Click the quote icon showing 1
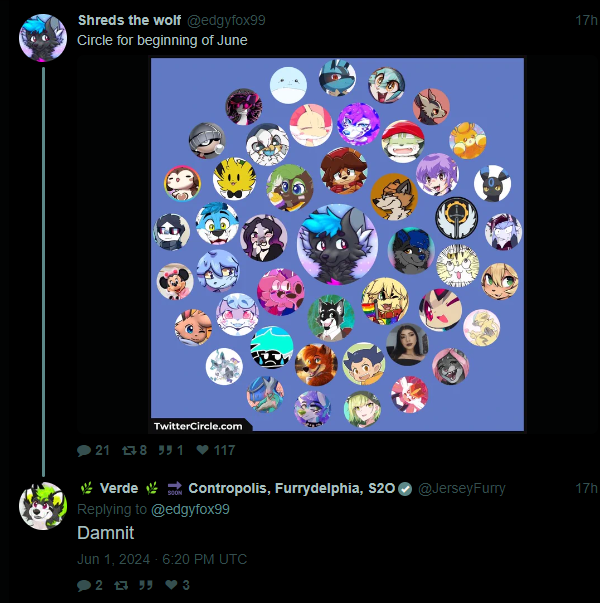The width and height of the screenshot is (600, 603). point(171,450)
